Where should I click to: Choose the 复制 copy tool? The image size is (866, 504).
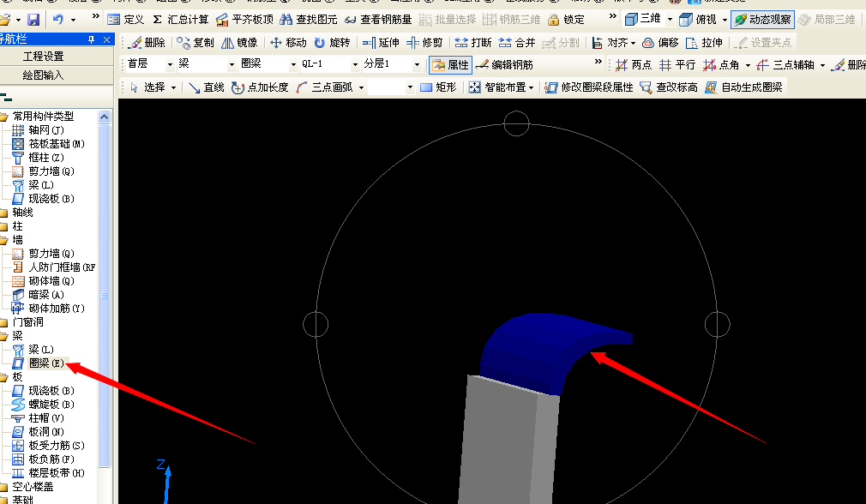click(x=195, y=43)
